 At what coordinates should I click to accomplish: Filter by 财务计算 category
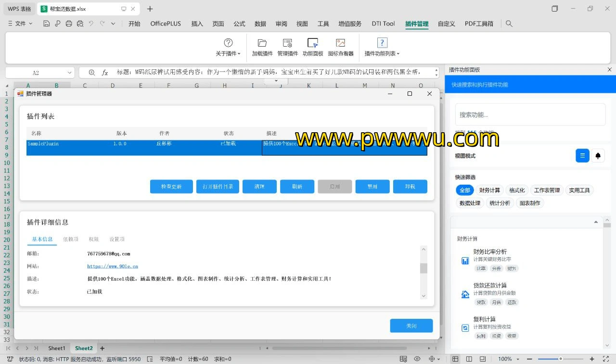[x=490, y=190]
